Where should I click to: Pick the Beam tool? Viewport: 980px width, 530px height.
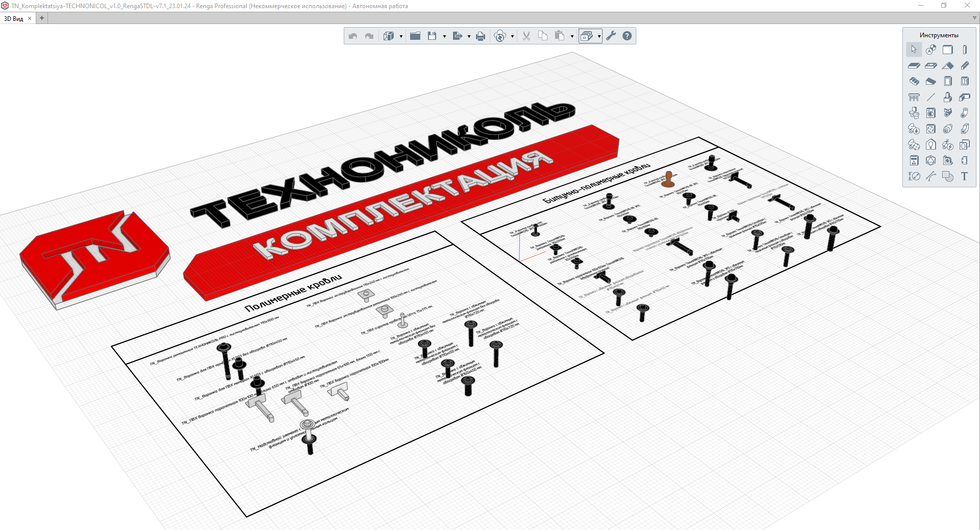tap(965, 65)
